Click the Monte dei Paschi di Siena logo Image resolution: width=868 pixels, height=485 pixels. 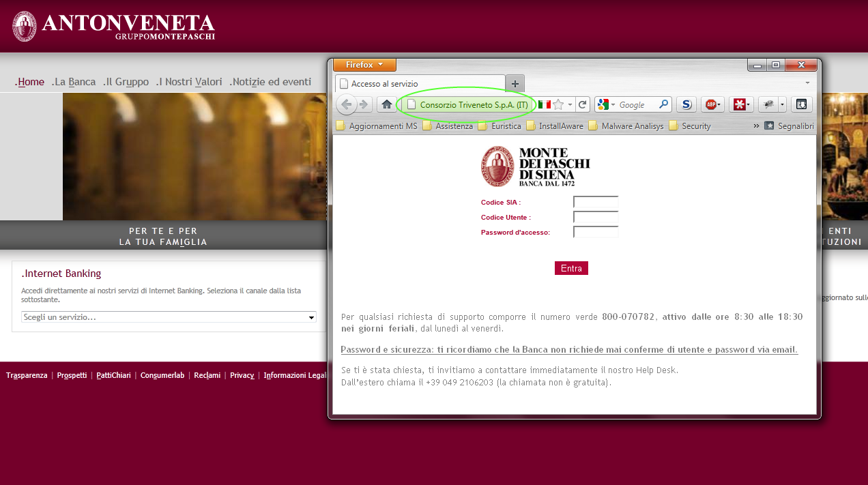click(536, 166)
